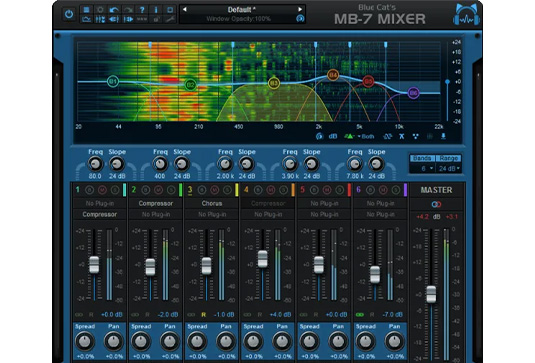Click band 6 gain value '-7.0 dB'
535x363 pixels.
(393, 314)
